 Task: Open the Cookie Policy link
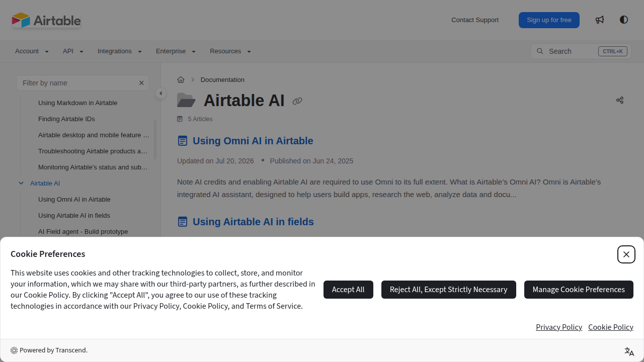pyautogui.click(x=611, y=327)
